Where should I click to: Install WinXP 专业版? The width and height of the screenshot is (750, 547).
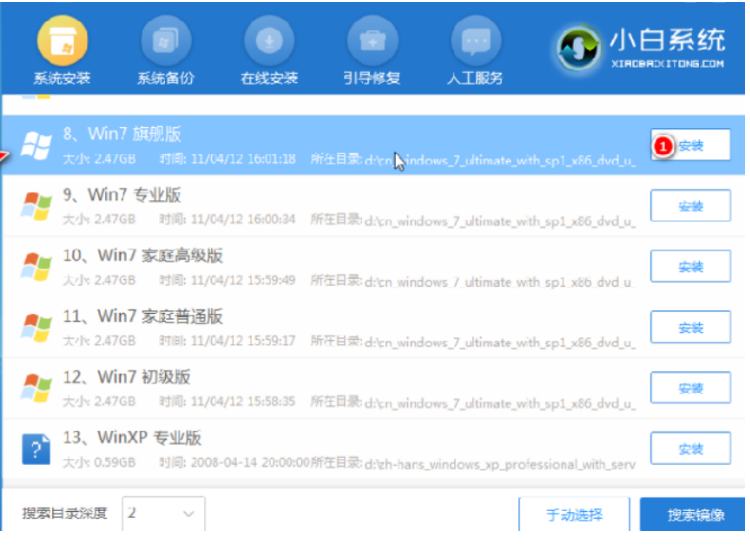690,447
